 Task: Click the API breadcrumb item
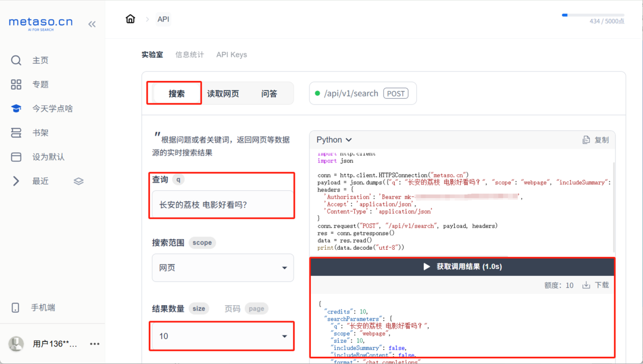[x=163, y=19]
